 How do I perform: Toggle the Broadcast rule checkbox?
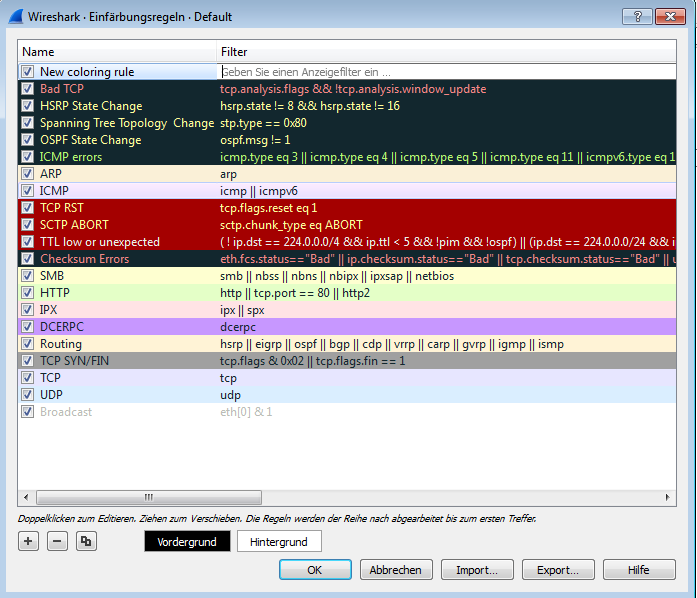(28, 412)
